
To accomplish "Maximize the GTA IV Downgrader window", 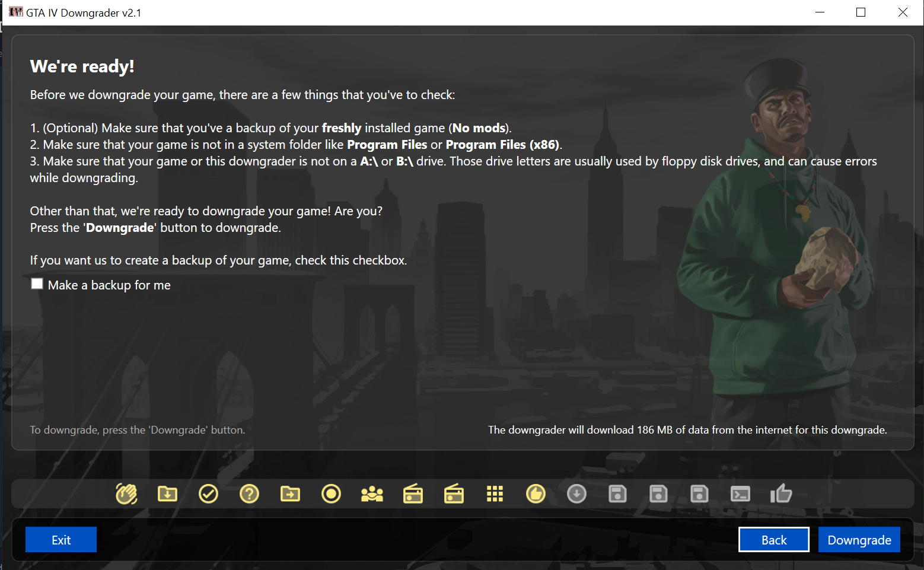I will click(x=861, y=12).
